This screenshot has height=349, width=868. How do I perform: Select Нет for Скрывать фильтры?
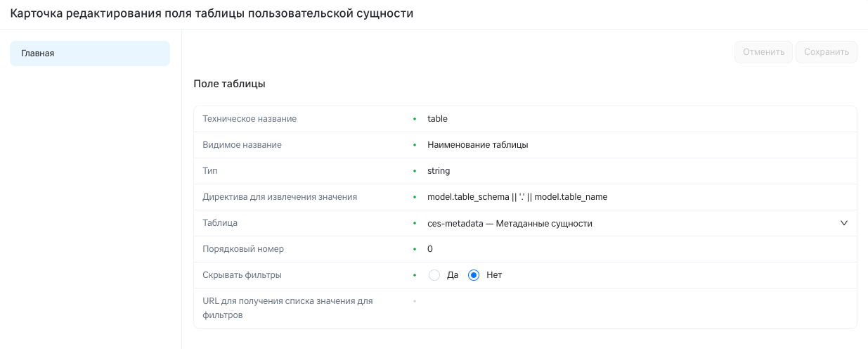click(x=474, y=275)
